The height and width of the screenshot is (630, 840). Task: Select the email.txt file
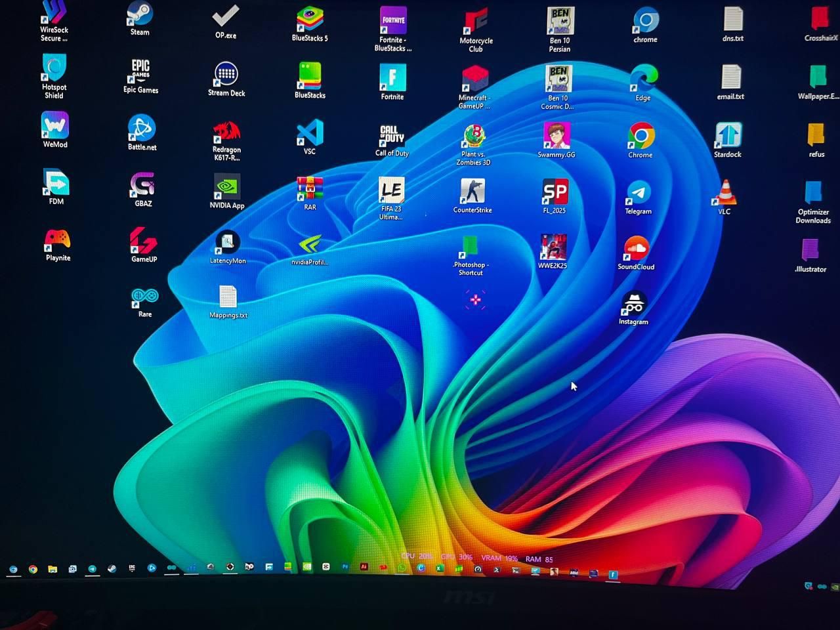(x=730, y=83)
